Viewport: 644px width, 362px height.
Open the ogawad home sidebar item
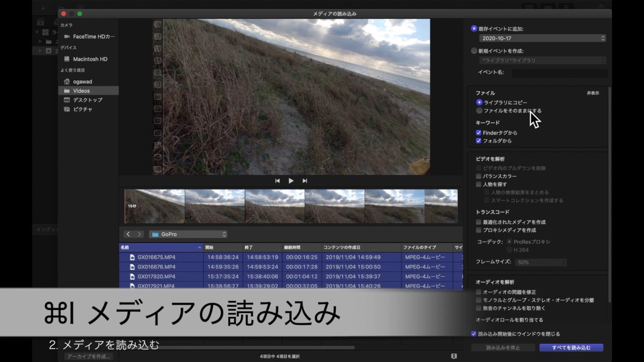83,81
